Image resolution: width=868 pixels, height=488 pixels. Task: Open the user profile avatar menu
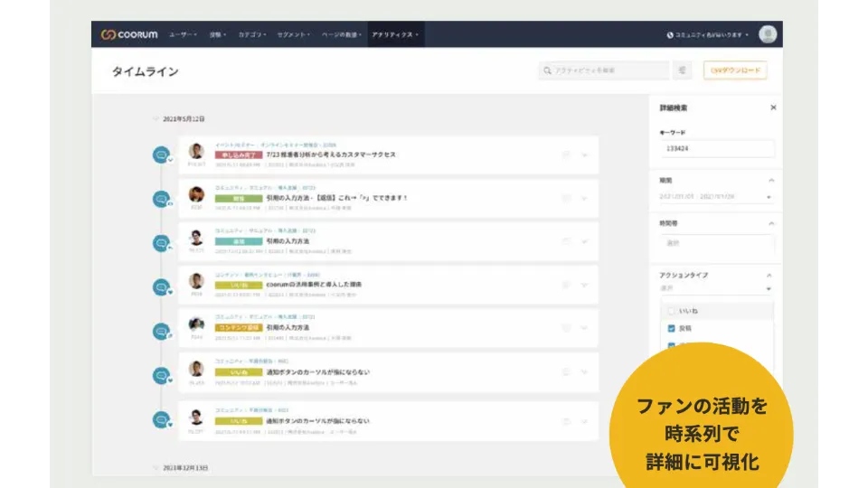[768, 34]
